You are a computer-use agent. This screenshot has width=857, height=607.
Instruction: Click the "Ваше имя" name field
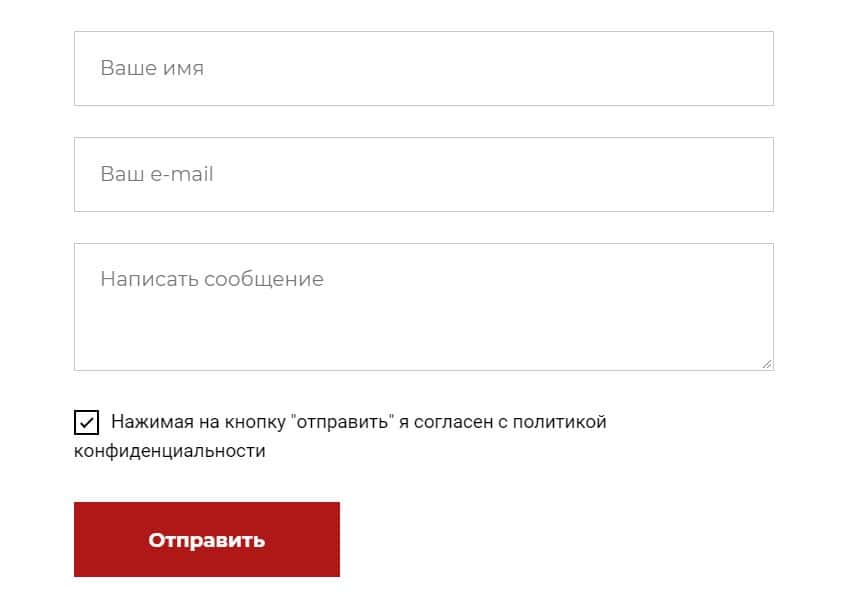tap(423, 68)
